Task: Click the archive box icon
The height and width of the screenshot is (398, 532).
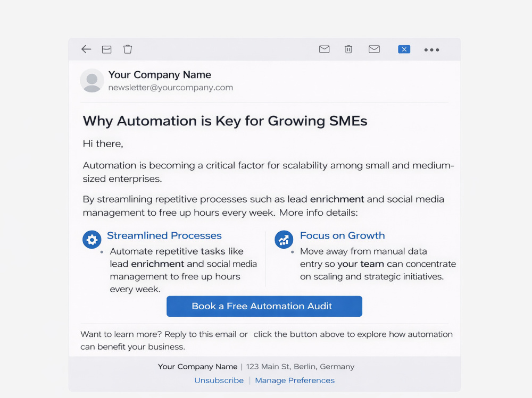Action: coord(106,49)
